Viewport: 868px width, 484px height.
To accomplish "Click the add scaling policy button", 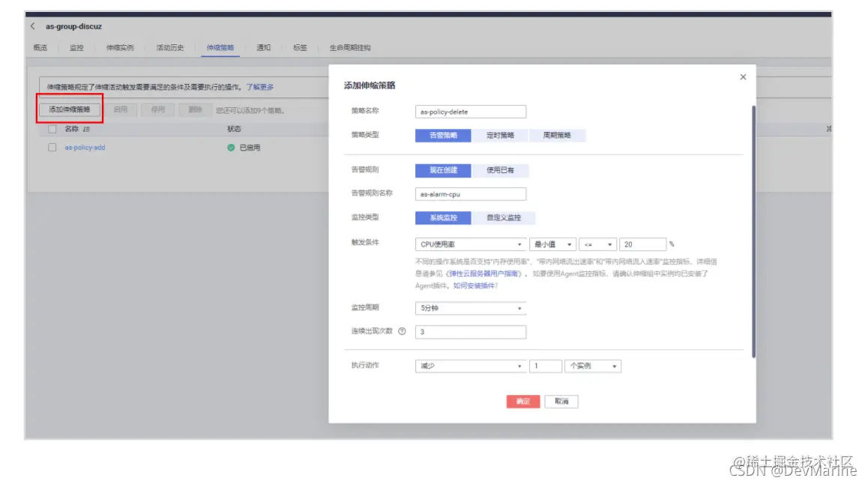I will click(x=70, y=109).
